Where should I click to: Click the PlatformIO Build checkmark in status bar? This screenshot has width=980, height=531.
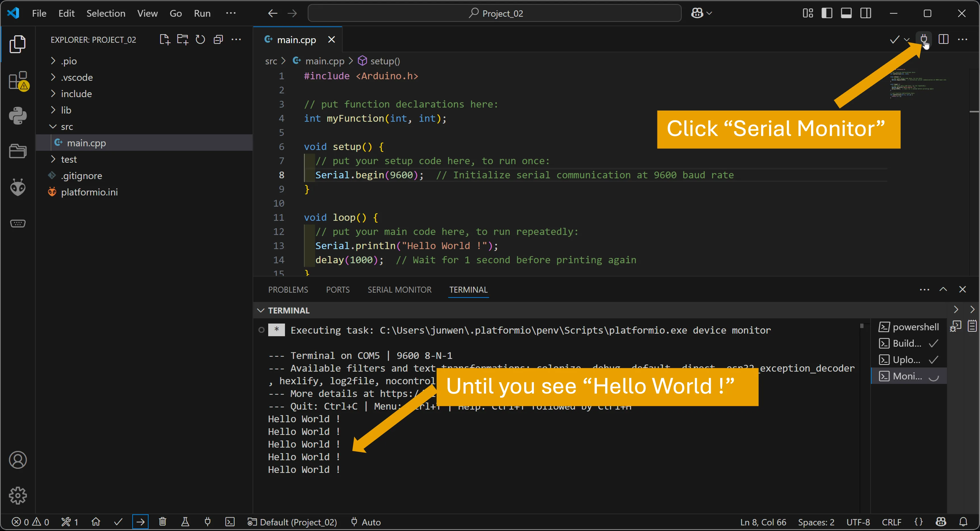click(118, 522)
